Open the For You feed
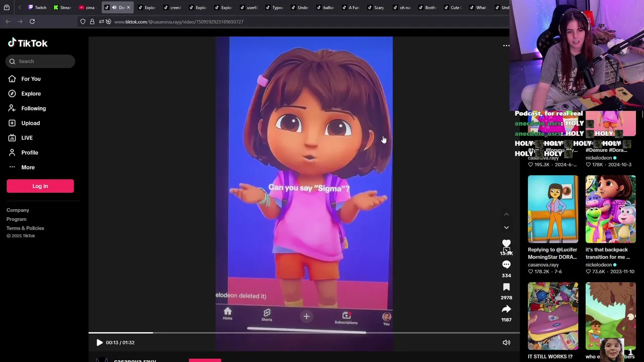Viewport: 644px width, 362px height. point(31,79)
